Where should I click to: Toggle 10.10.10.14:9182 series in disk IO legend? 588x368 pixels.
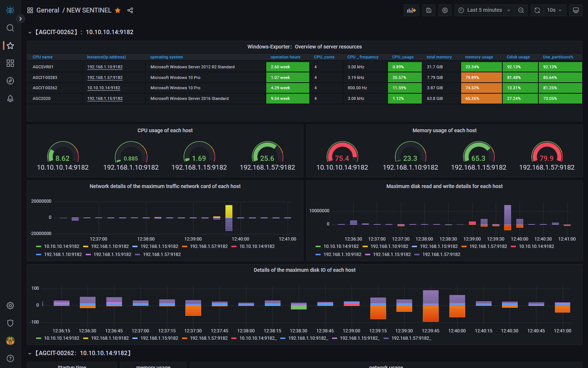[x=61, y=338]
